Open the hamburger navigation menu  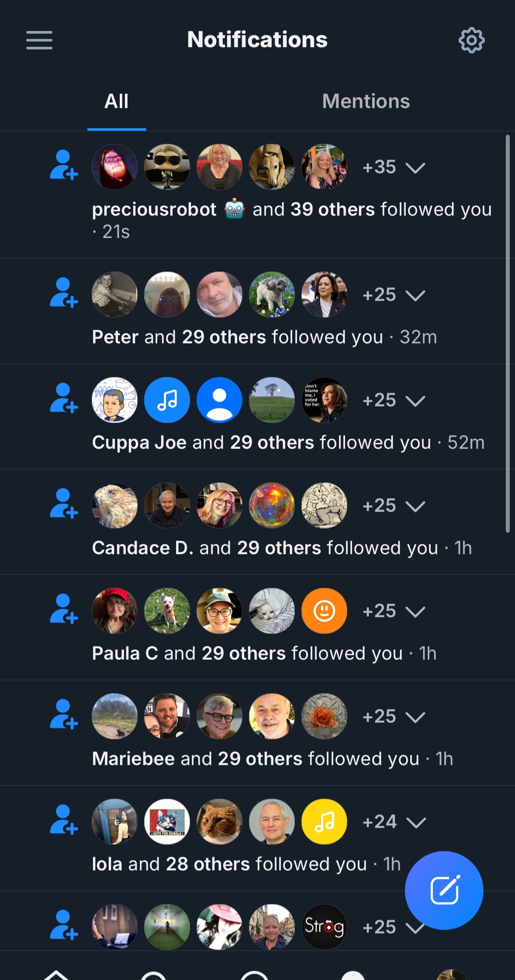pyautogui.click(x=39, y=40)
